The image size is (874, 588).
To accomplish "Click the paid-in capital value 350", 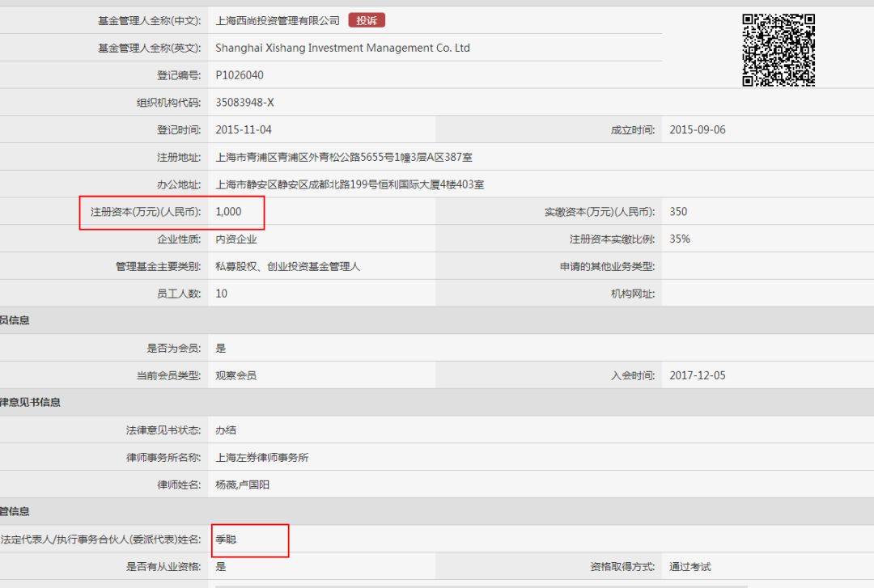I will (677, 211).
